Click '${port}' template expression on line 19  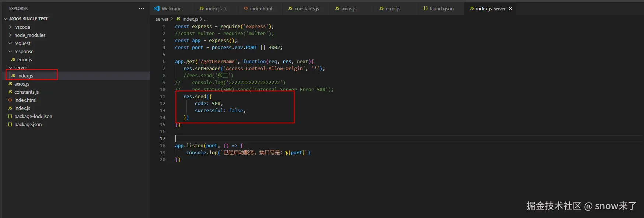[295, 153]
